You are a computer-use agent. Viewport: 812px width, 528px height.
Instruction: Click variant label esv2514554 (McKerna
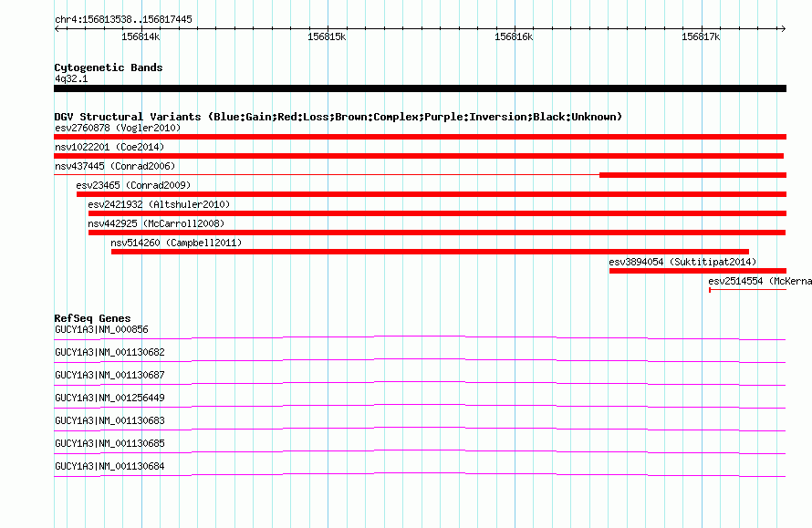tap(760, 281)
